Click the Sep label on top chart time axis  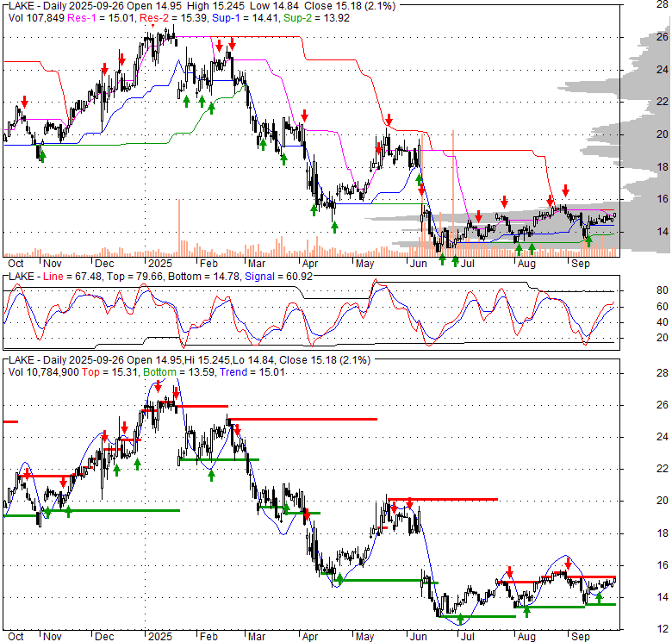click(581, 264)
